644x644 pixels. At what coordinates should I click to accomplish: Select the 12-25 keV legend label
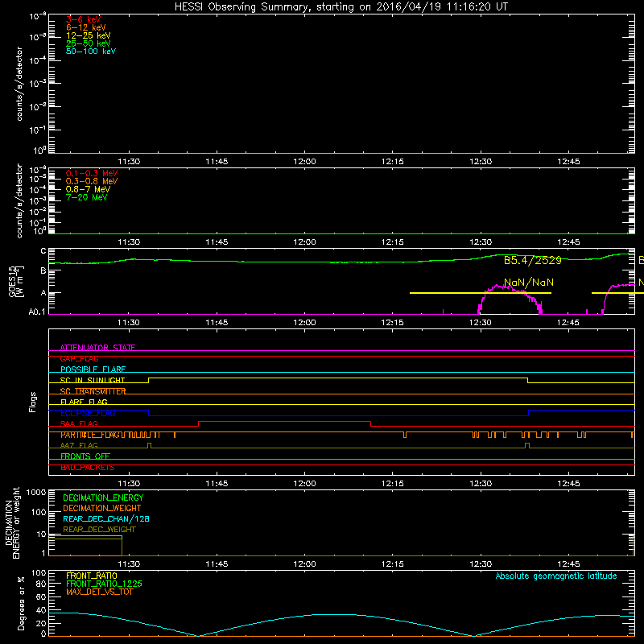click(x=89, y=35)
